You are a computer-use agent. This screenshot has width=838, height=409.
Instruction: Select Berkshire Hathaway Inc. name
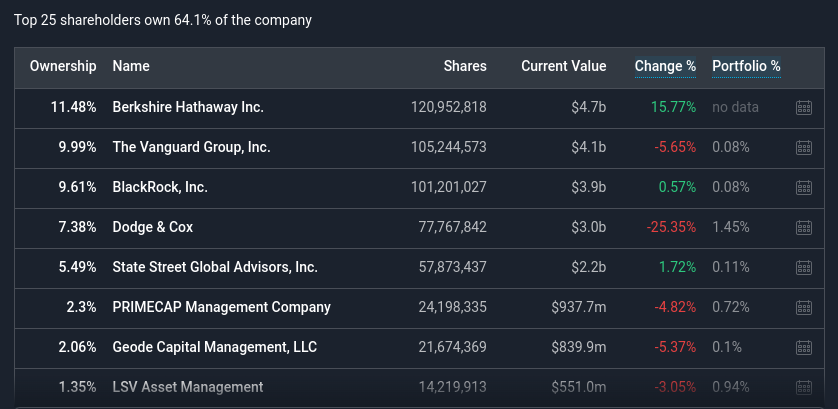coord(188,107)
